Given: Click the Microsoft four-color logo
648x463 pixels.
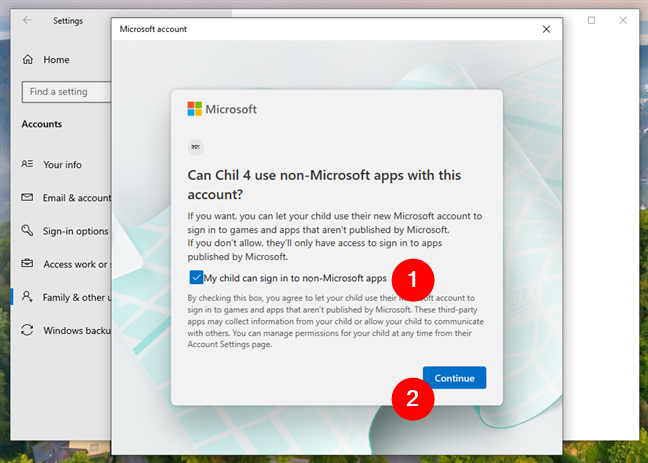Looking at the screenshot, I should (x=195, y=109).
